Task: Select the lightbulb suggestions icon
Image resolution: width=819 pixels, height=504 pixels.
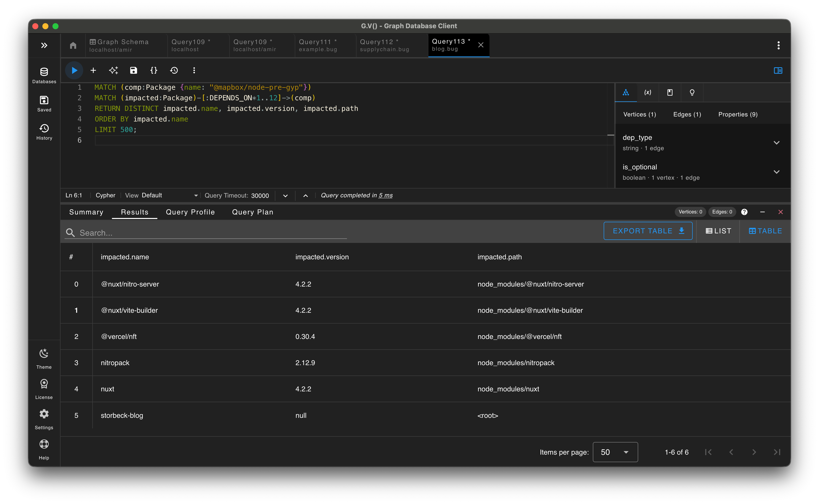Action: click(692, 92)
